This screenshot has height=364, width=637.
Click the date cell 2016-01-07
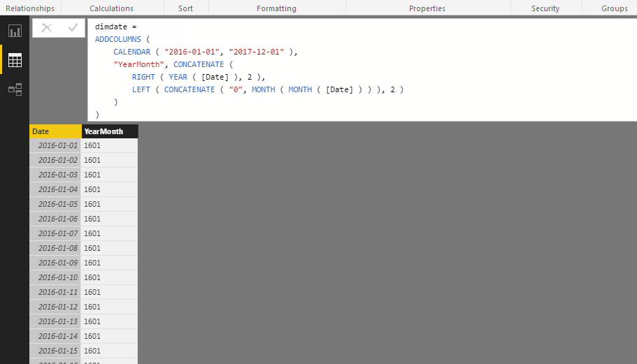(55, 233)
